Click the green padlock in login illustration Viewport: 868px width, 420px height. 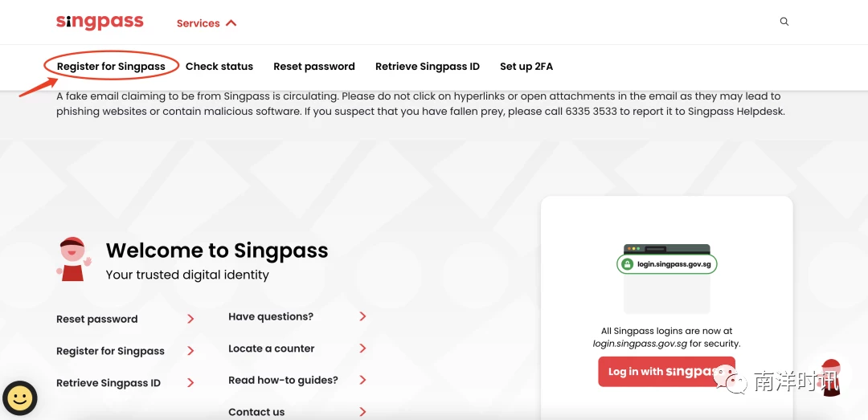(x=627, y=264)
